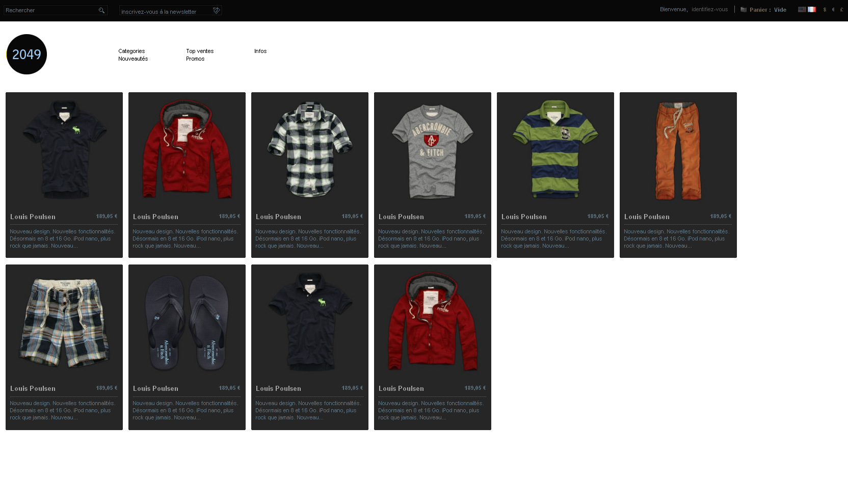Select the pound currency symbol

(x=841, y=10)
